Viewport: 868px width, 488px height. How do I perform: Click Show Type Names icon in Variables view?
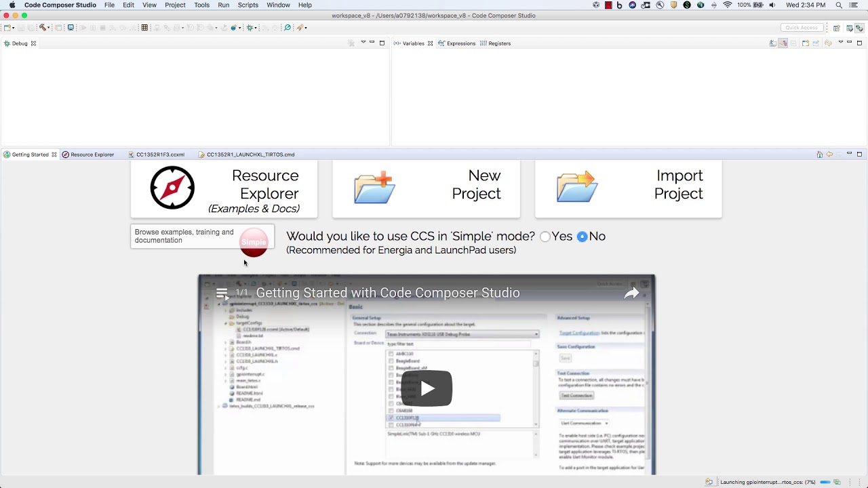773,43
